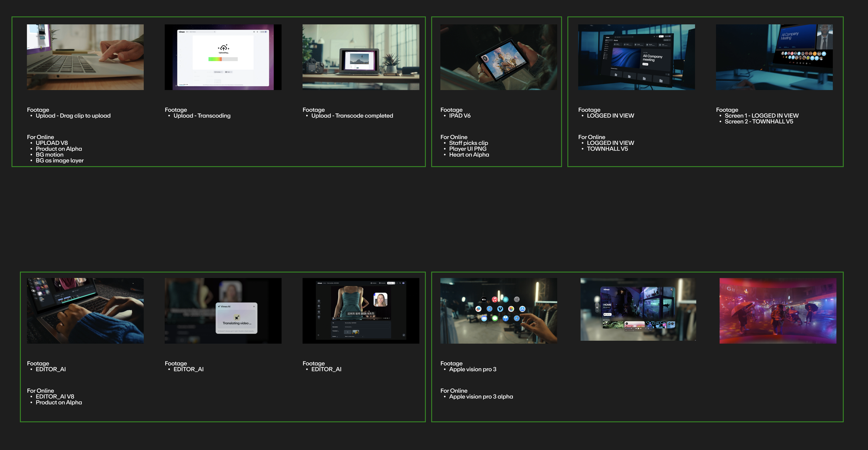
Task: Open the Drag clip to upload thumbnail
Action: [x=85, y=57]
